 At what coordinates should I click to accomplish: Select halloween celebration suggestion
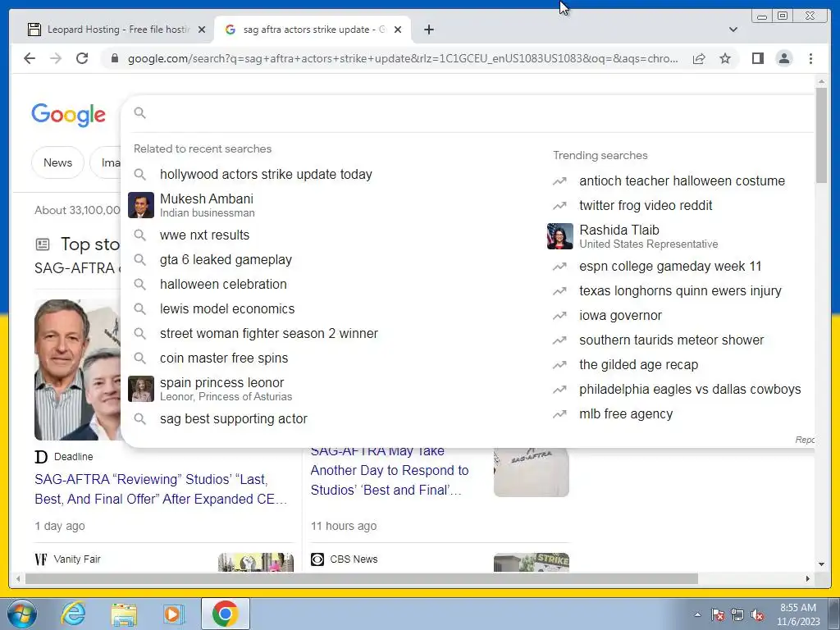pos(223,285)
